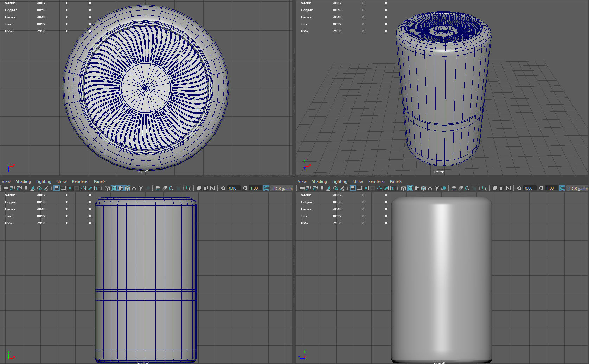The width and height of the screenshot is (589, 364).
Task: Open Show menu in side view panel
Action: (358, 181)
